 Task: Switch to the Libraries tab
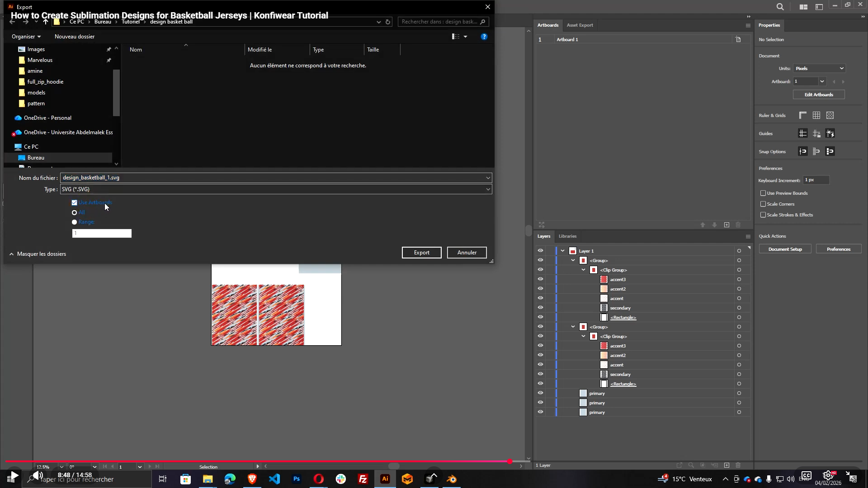(567, 236)
